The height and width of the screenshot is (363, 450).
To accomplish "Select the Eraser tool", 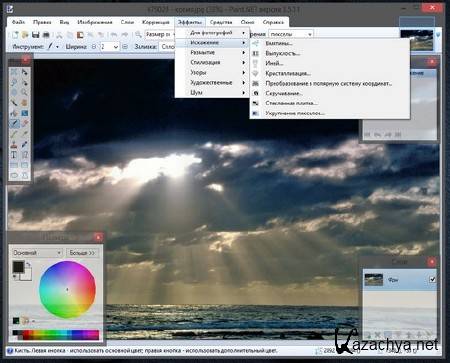I will pyautogui.click(x=25, y=123).
